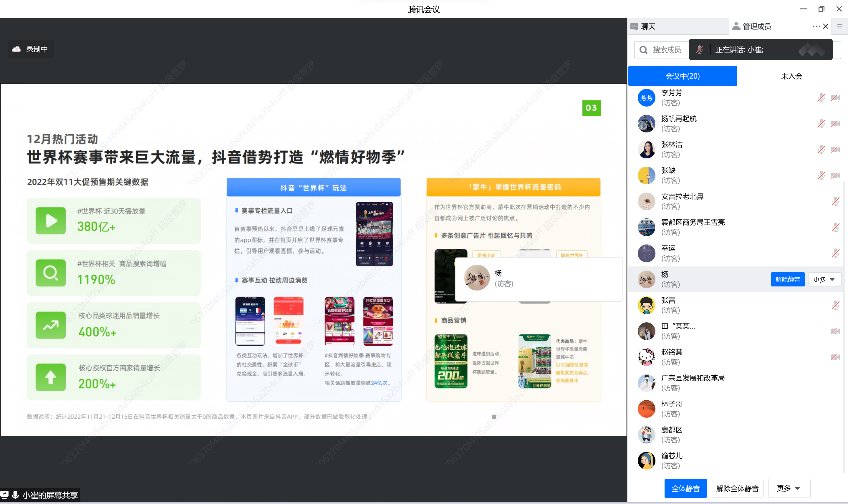Viewport: 848px width, 504px height.
Task: Select 会议中(20) tab
Action: pos(683,76)
